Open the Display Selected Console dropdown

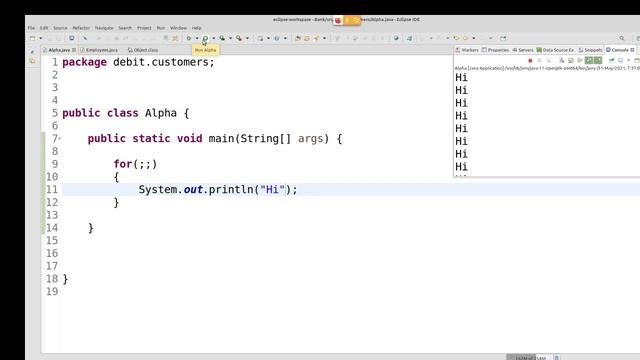tap(629, 60)
